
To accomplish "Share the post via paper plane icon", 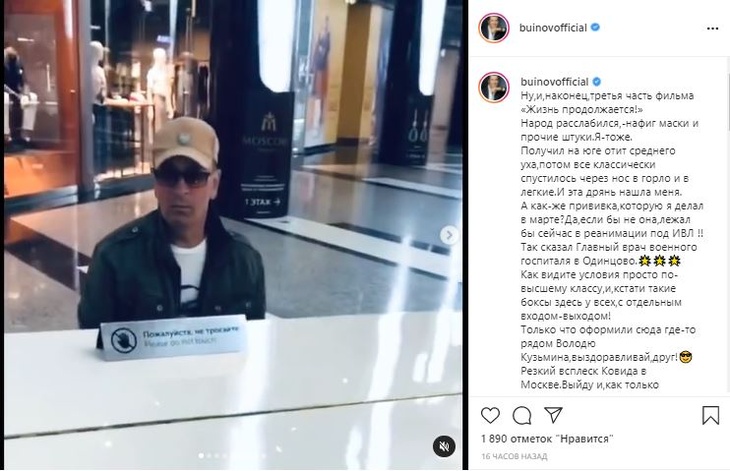I will [553, 415].
